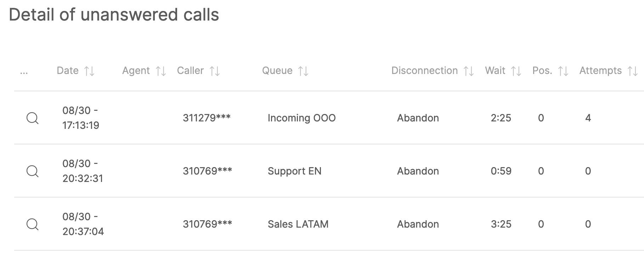Sort table by Attempts column arrows
This screenshot has width=644, height=257.
[x=633, y=71]
